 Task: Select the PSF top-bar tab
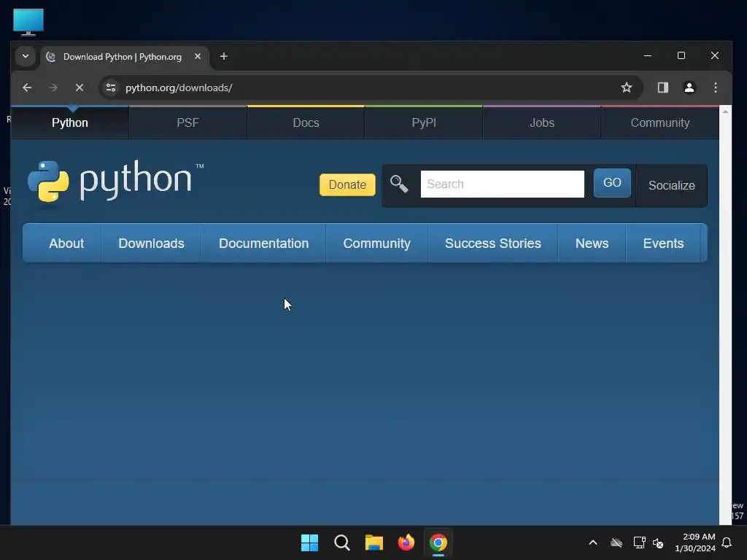[x=187, y=122]
